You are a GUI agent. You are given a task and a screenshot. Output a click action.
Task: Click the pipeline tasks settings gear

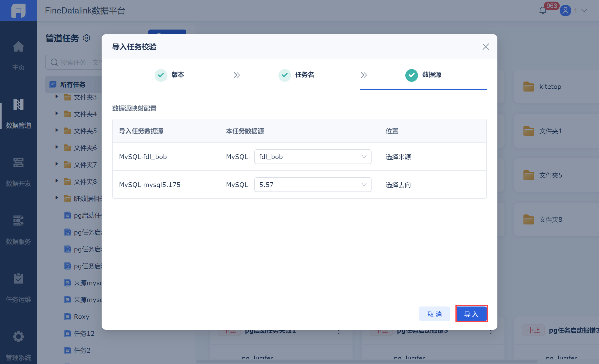[x=87, y=38]
